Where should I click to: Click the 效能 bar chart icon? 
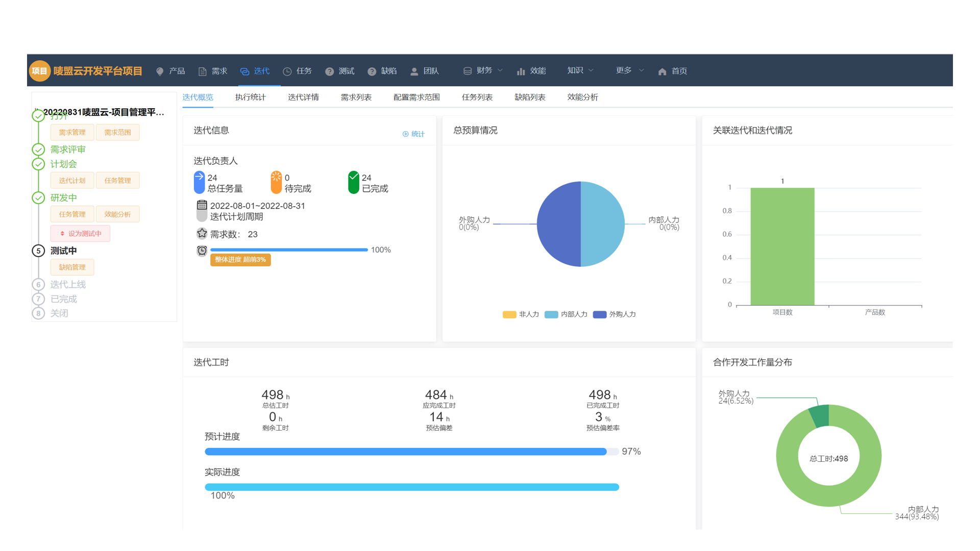pos(521,71)
